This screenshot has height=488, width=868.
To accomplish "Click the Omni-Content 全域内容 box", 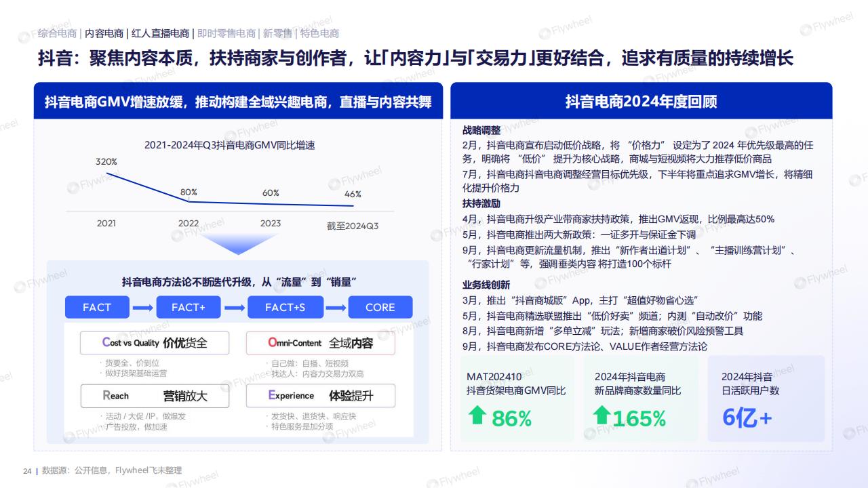I will point(321,343).
